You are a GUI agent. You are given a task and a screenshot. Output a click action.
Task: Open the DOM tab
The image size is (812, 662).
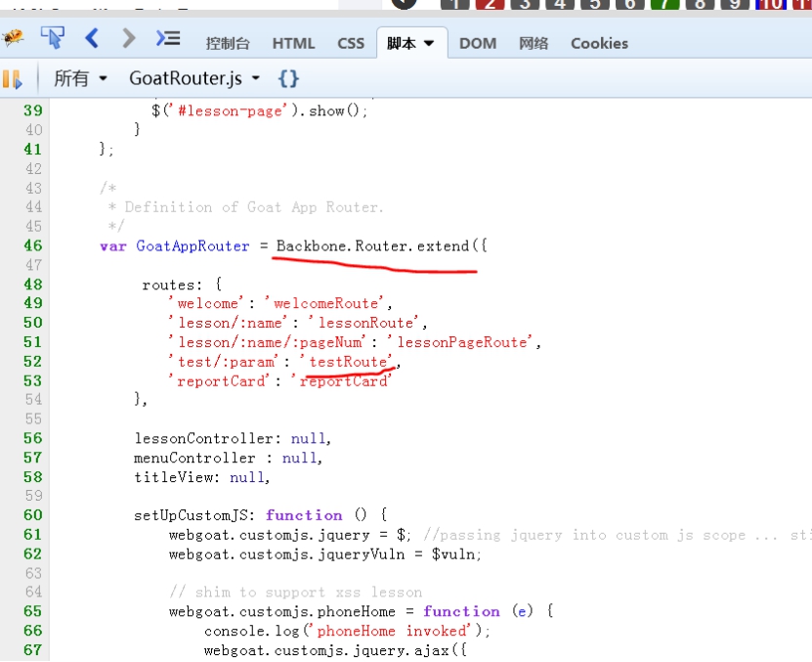[478, 44]
